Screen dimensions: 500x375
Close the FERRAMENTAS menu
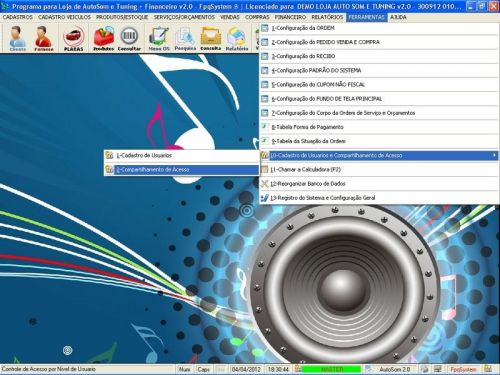(x=367, y=17)
